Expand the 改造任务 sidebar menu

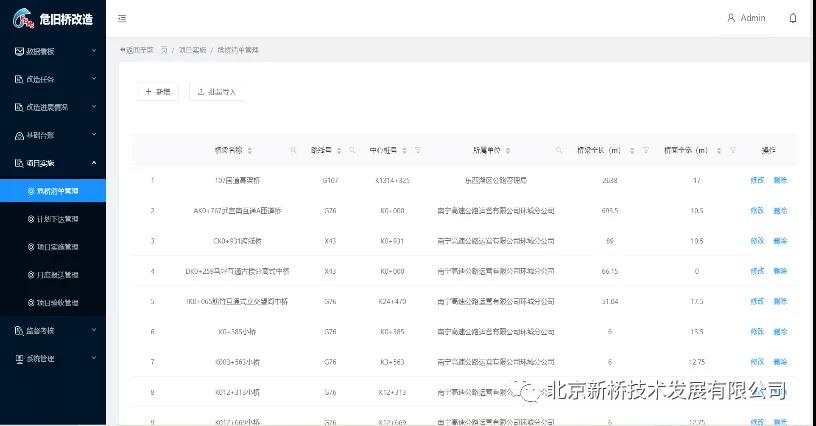click(x=53, y=79)
